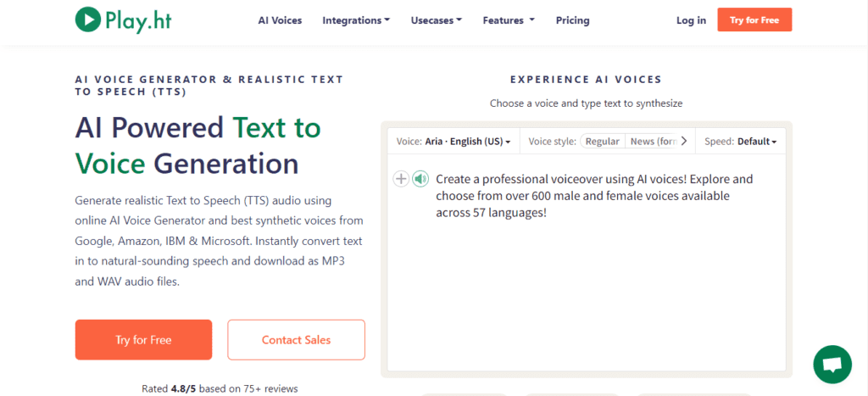Open the Pricing page
868x396 pixels.
(572, 20)
